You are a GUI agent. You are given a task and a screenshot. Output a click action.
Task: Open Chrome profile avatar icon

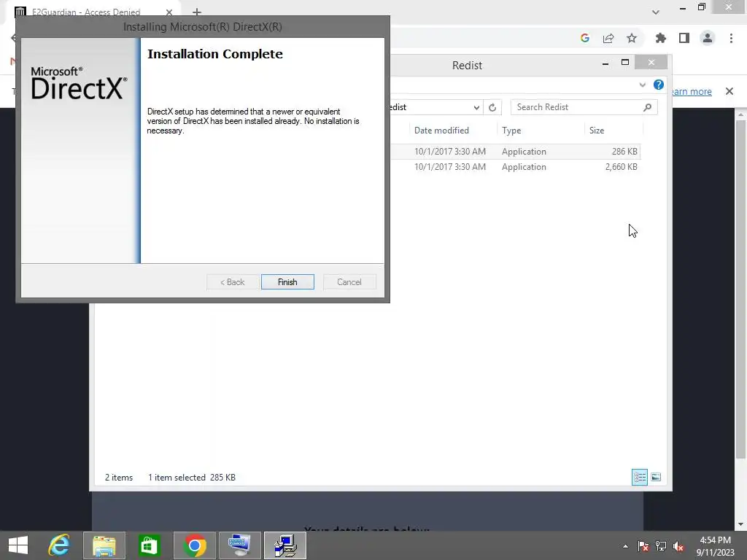(708, 38)
